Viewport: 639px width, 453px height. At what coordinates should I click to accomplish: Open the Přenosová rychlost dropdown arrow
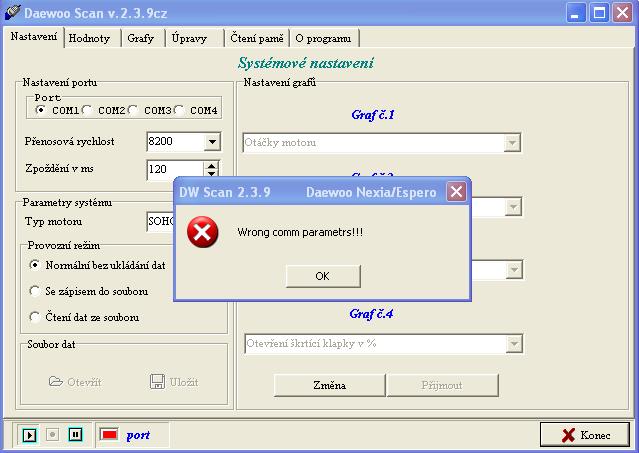[212, 142]
